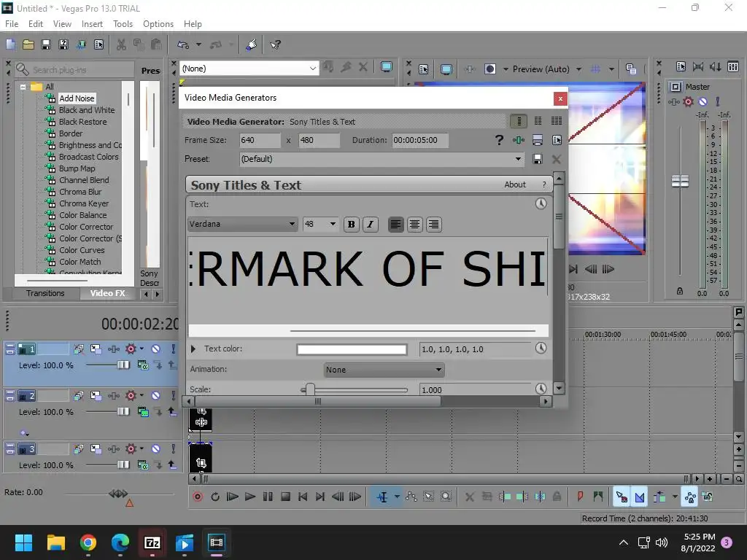This screenshot has height=560, width=747.
Task: Click the Play button in transport bar
Action: point(250,497)
